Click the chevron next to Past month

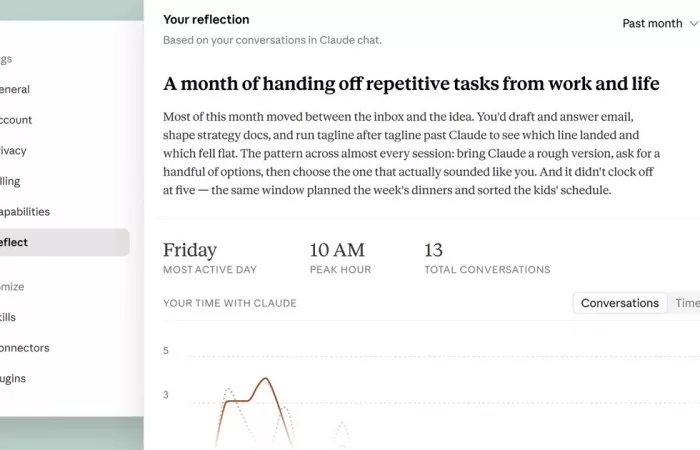[x=694, y=24]
